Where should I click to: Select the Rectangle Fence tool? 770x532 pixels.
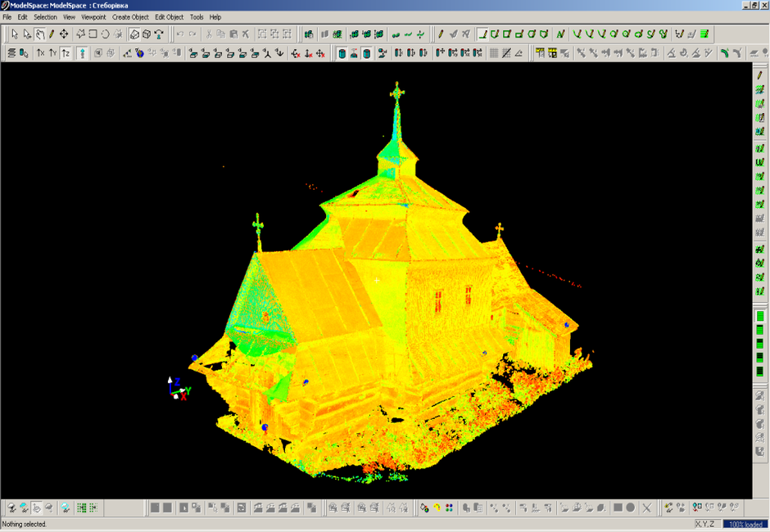point(93,34)
